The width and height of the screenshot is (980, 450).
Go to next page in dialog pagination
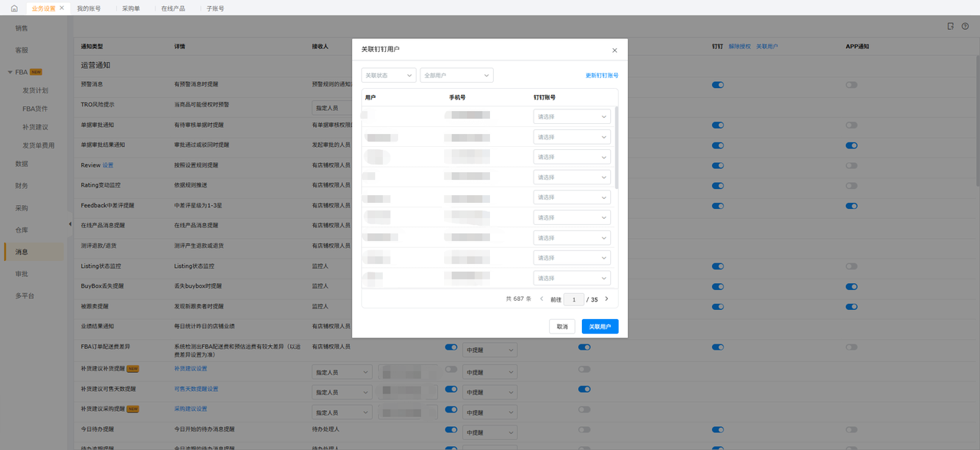click(x=607, y=299)
